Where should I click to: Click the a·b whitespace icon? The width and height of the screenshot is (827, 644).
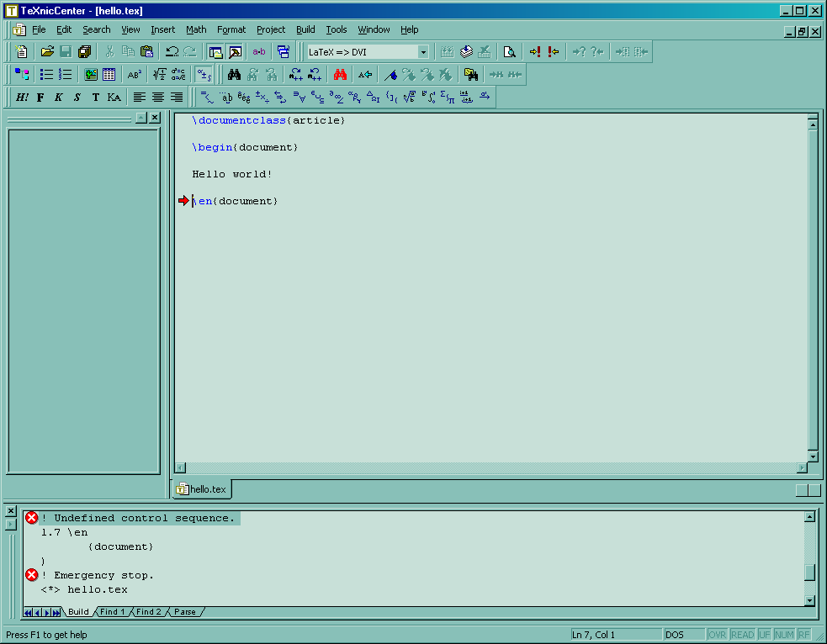259,51
